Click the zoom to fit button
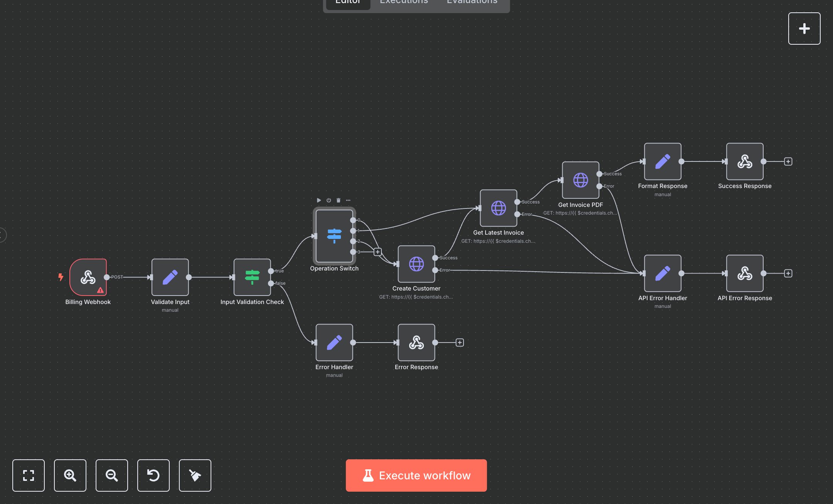 point(29,475)
